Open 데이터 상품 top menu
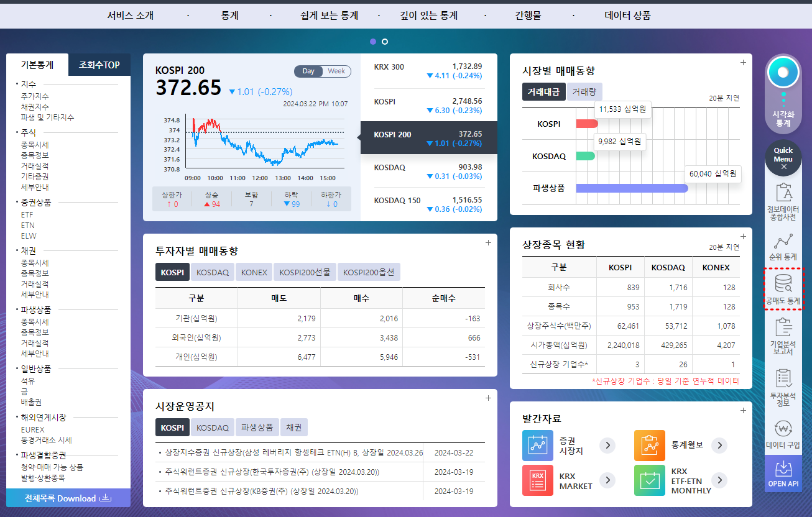The height and width of the screenshot is (517, 812). click(627, 16)
